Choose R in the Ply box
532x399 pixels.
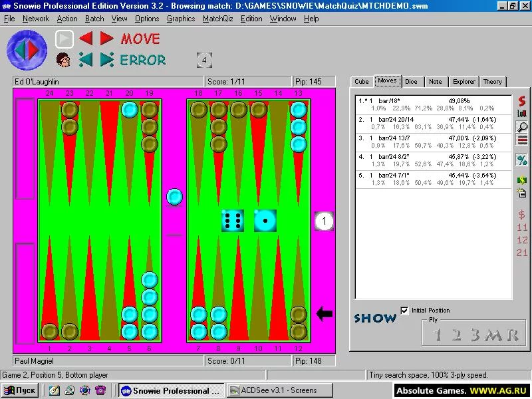[x=513, y=335]
